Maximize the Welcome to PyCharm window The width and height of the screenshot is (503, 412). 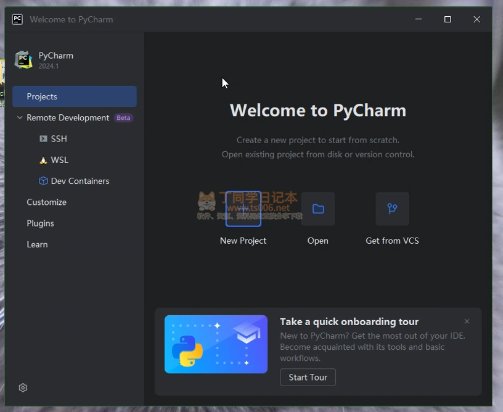tap(447, 19)
